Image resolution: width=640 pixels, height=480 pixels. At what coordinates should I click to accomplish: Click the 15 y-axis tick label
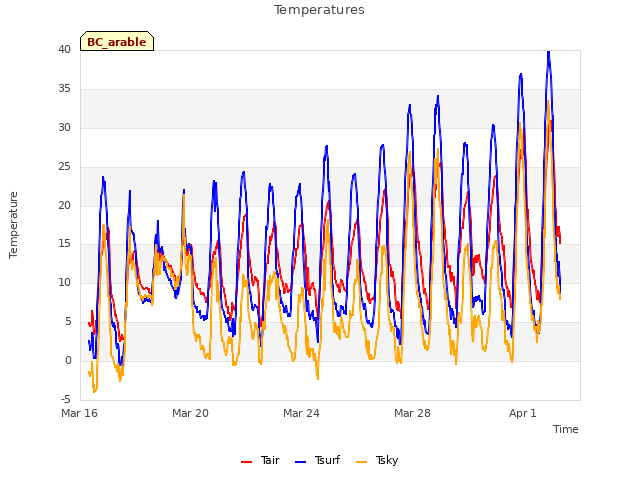pyautogui.click(x=64, y=244)
